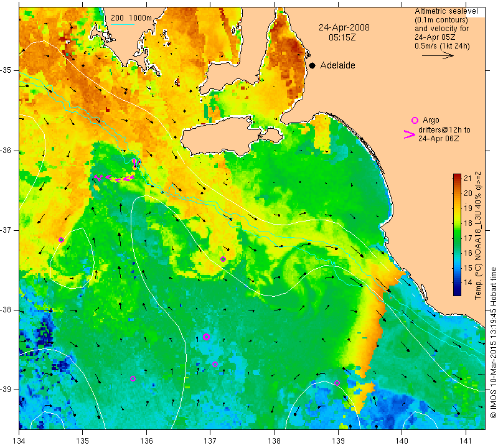Screen dimensions: 498x448
Task: Click the Argo float circle near 137.1°E, 38.7°S
Action: point(215,364)
